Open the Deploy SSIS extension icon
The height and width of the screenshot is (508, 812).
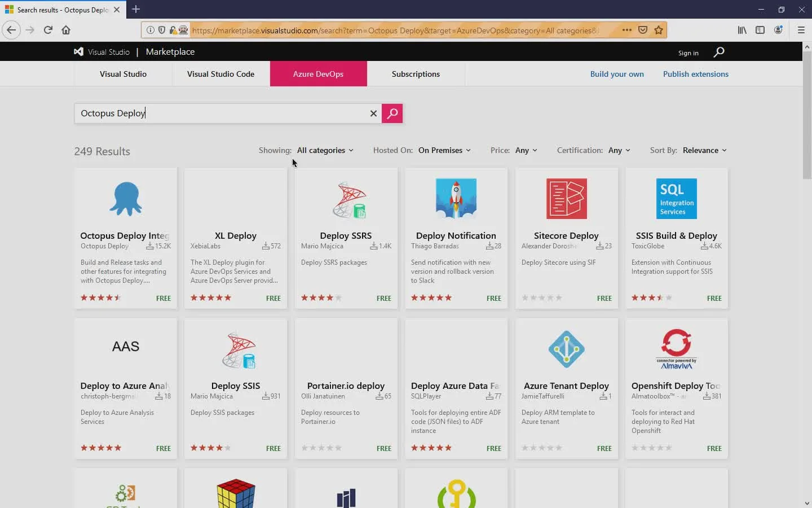click(239, 351)
